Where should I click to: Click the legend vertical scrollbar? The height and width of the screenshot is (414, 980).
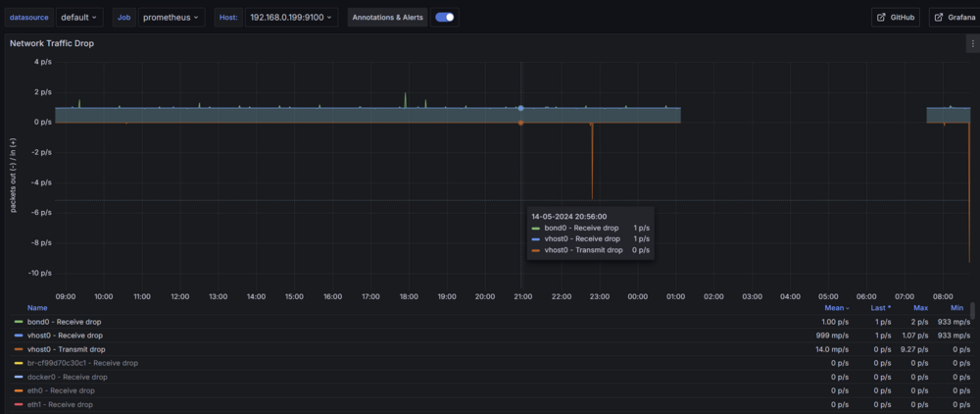tap(972, 311)
